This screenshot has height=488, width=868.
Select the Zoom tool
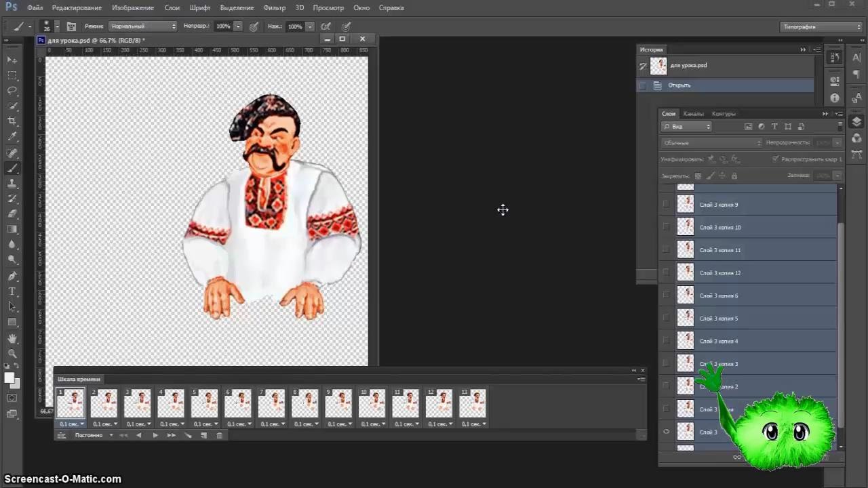point(12,353)
